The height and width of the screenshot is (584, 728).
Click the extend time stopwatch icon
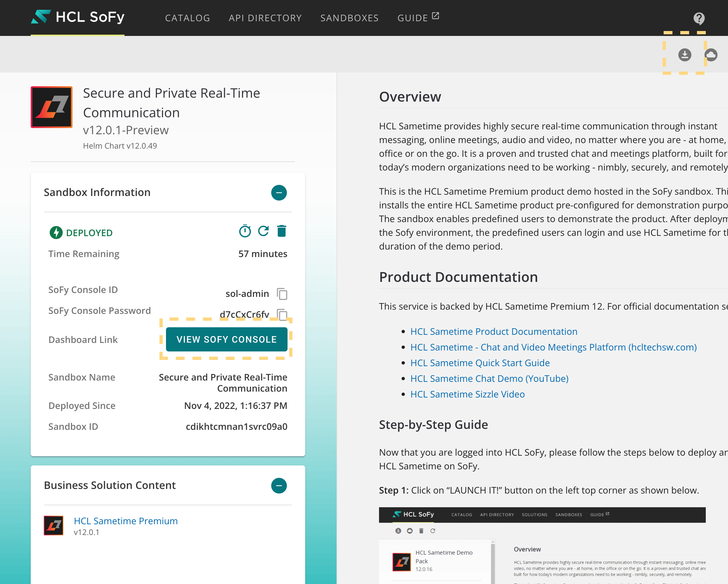pyautogui.click(x=245, y=231)
